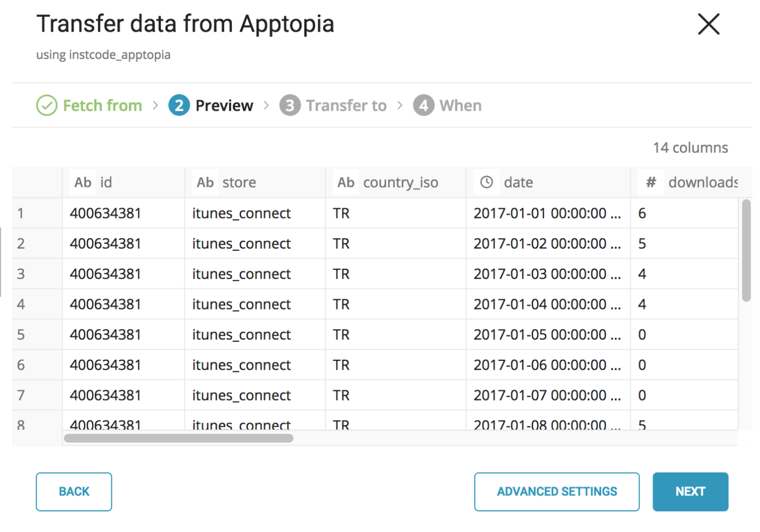Click the NEXT button
This screenshot has width=760, height=532.
(690, 492)
